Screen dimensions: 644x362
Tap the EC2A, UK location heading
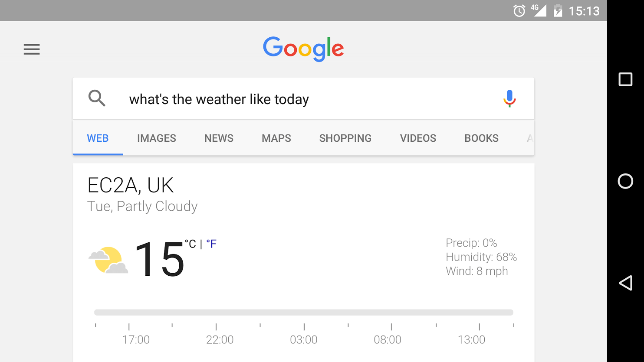(130, 185)
